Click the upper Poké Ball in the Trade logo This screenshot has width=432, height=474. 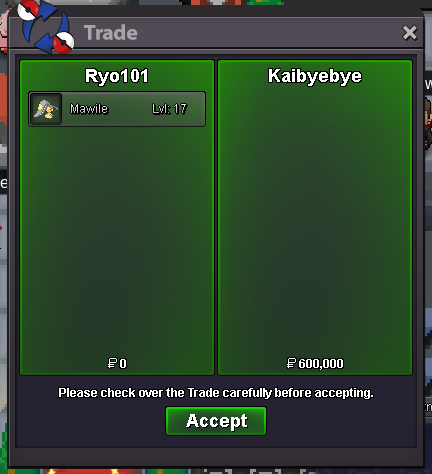(28, 11)
